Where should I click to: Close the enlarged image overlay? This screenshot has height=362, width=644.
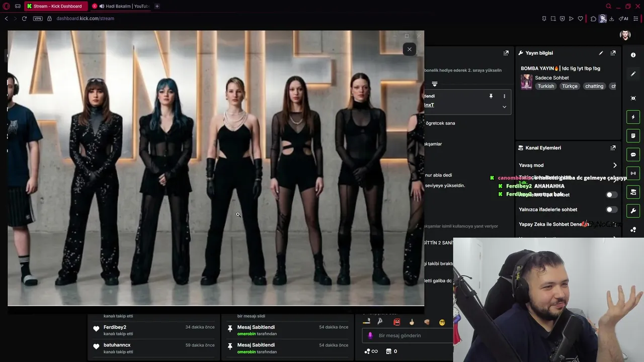[409, 49]
